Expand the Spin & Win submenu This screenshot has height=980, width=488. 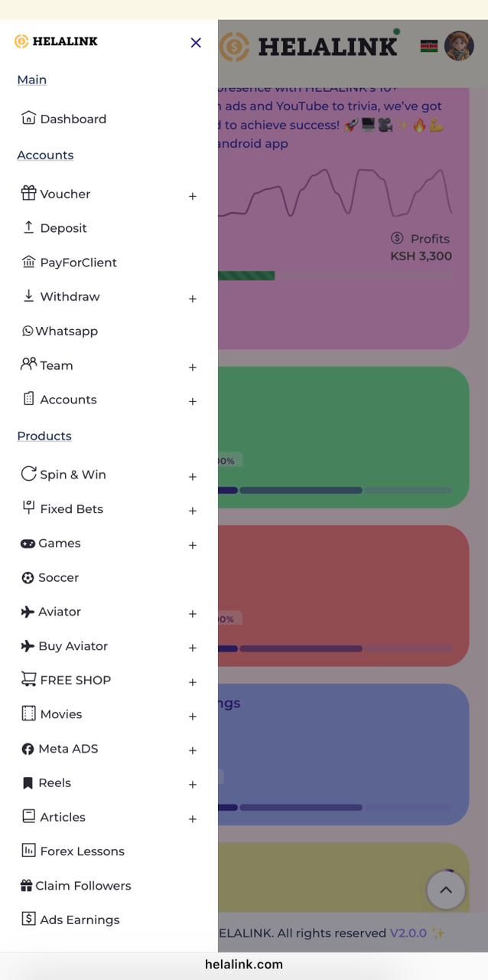coord(193,477)
